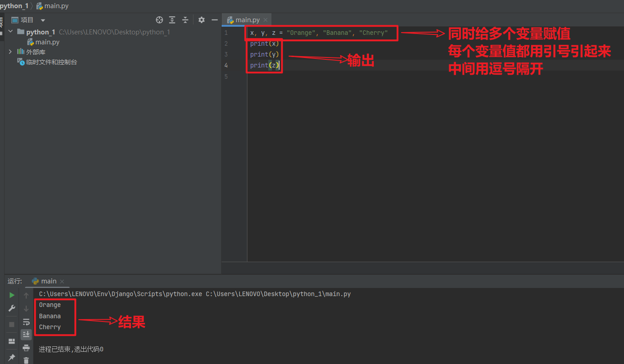Click the "Banana" string literal in code
Viewport: 624px width, 364px height.
coord(337,33)
